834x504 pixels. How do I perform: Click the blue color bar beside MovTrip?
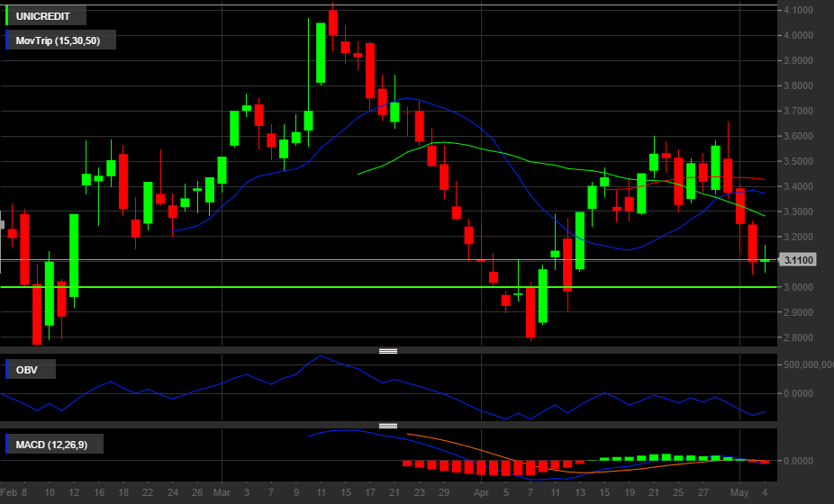(x=8, y=40)
